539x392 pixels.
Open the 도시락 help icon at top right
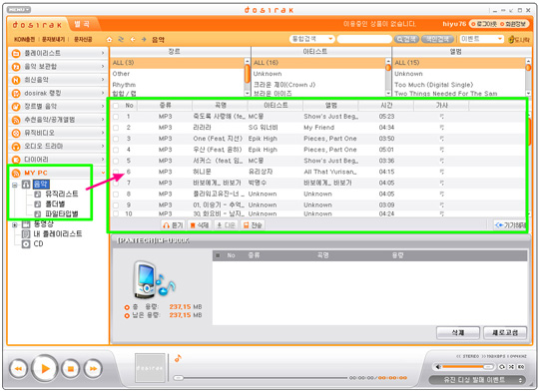519,40
